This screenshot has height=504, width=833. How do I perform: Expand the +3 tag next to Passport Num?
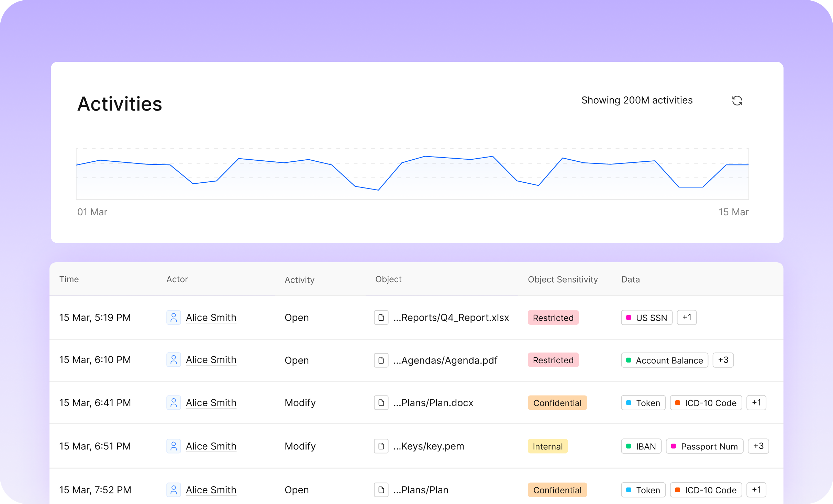758,446
